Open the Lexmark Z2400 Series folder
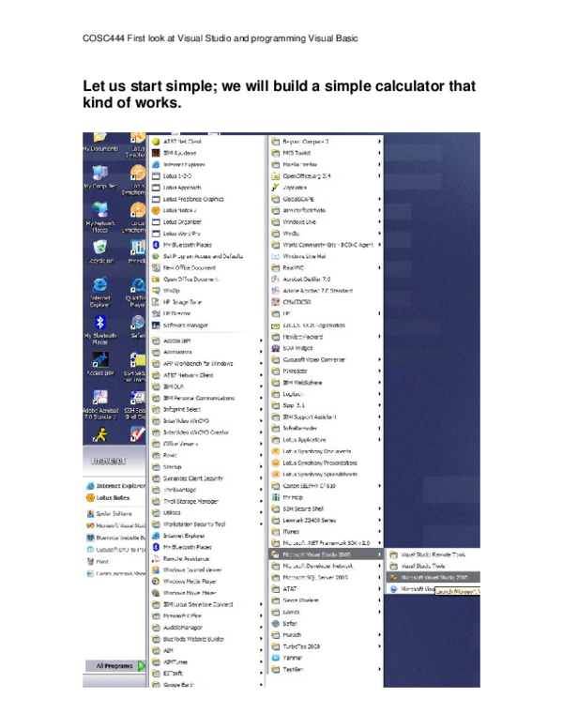 point(304,521)
